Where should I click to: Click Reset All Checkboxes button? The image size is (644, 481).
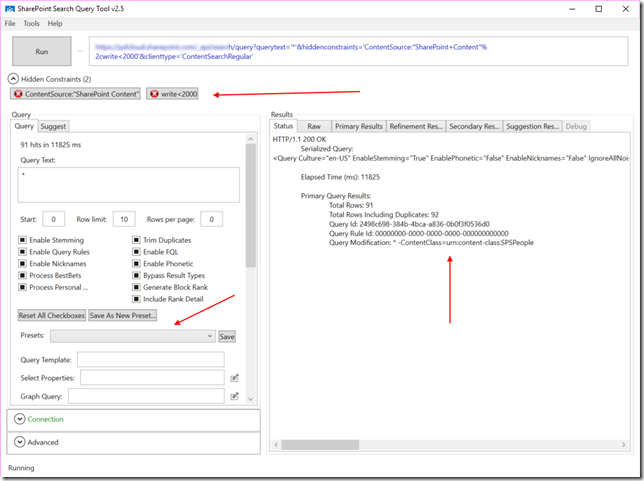click(x=52, y=315)
